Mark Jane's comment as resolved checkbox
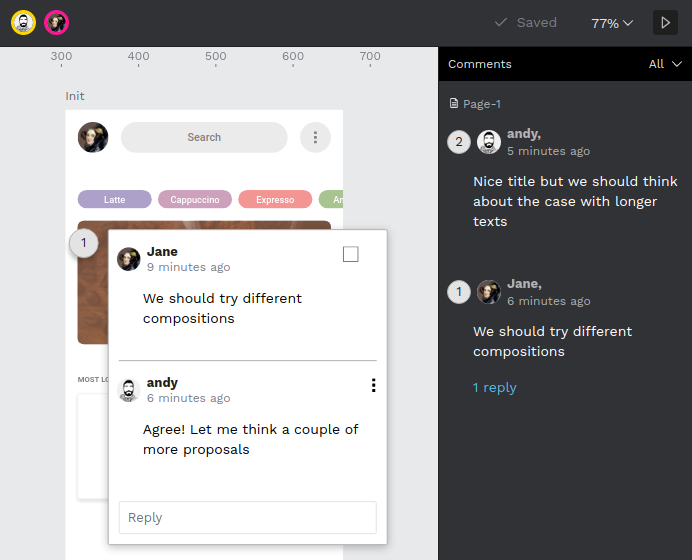Screen dimensions: 692x560 [x=350, y=254]
